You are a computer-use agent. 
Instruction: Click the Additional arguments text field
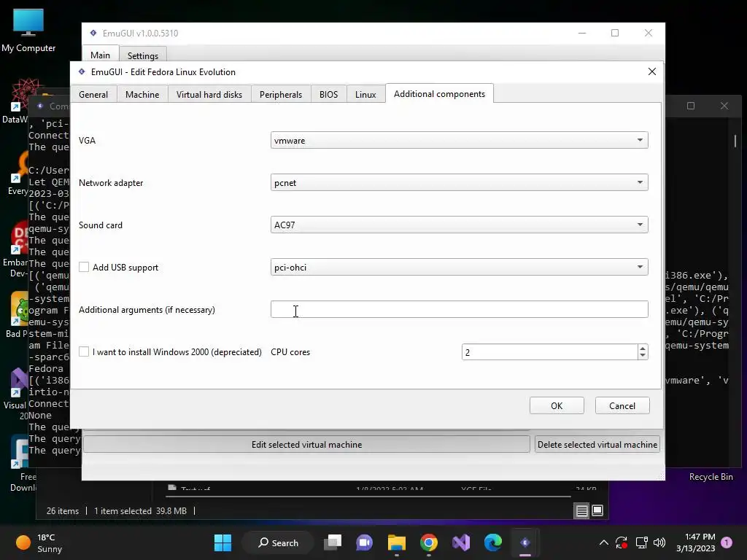coord(460,309)
